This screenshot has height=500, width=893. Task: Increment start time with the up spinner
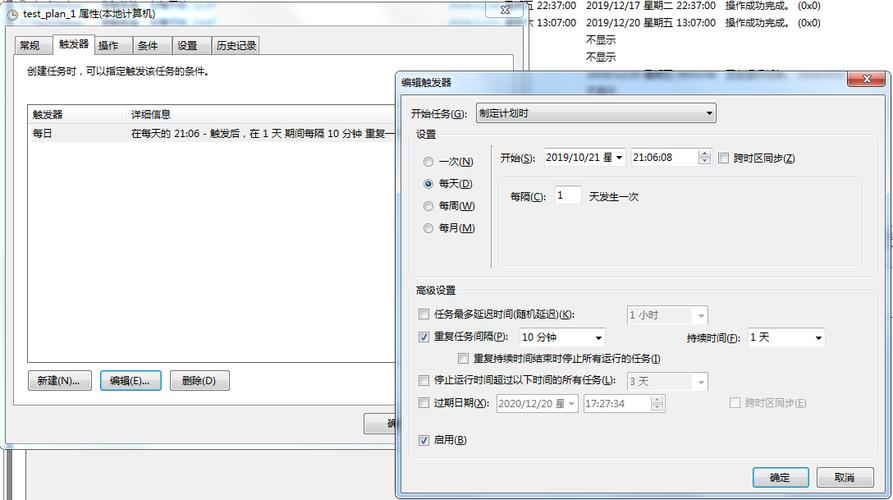tap(704, 154)
